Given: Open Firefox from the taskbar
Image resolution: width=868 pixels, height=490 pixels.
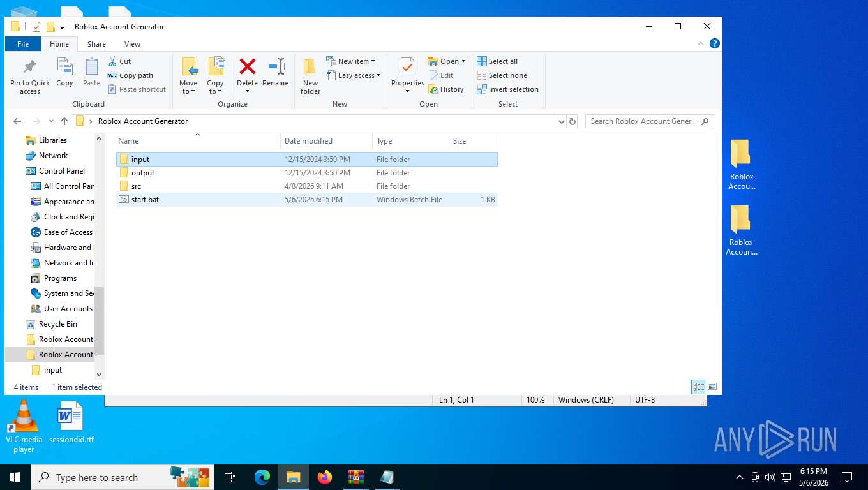Looking at the screenshot, I should tap(325, 477).
